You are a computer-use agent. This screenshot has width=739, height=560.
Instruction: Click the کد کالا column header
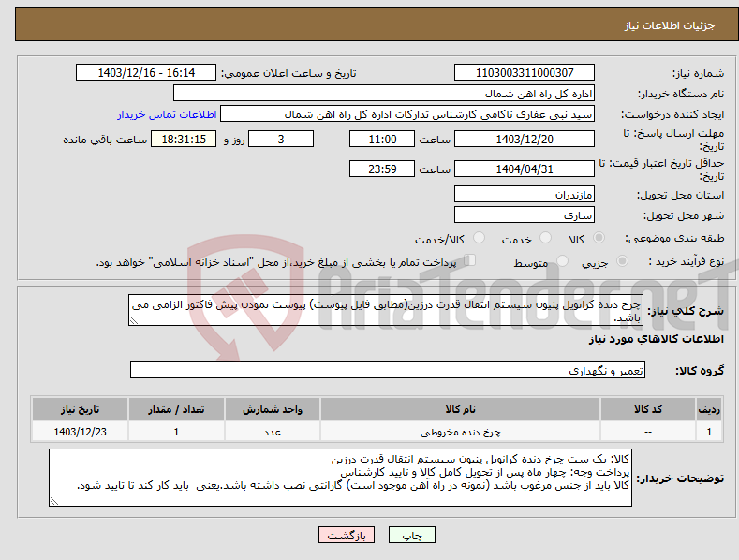click(648, 409)
